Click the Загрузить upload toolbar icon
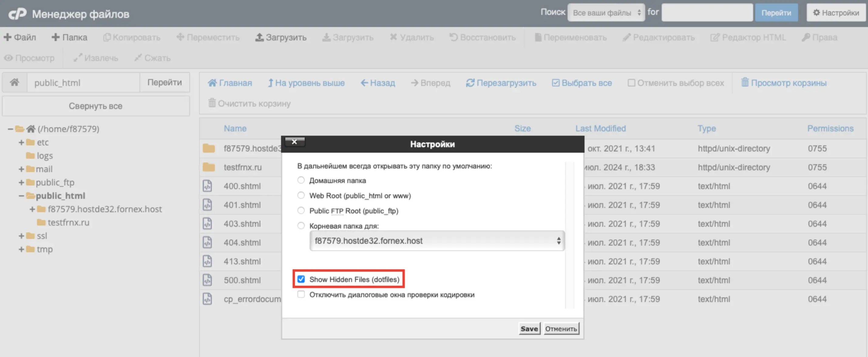This screenshot has height=357, width=868. pyautogui.click(x=259, y=37)
